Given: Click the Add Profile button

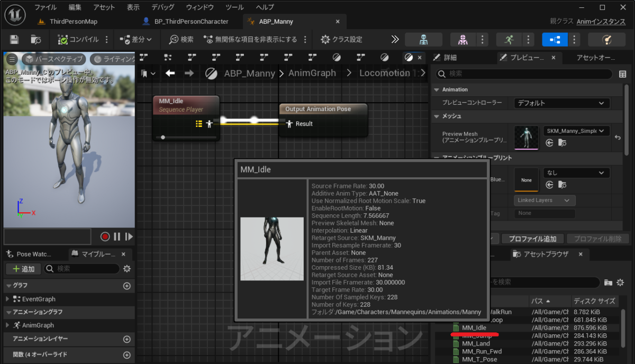Looking at the screenshot, I should (x=532, y=239).
